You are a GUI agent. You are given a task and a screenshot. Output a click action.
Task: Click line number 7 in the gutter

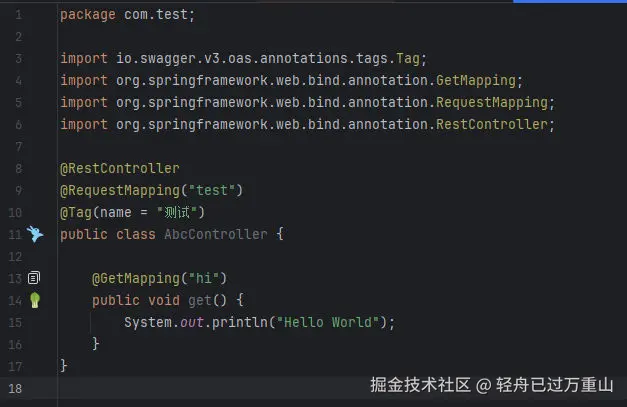[18, 147]
